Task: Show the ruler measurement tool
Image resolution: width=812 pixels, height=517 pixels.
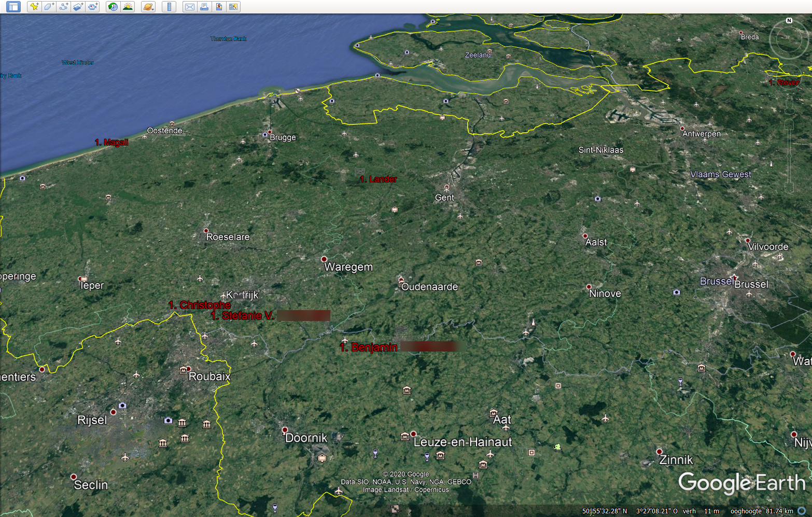Action: point(169,7)
